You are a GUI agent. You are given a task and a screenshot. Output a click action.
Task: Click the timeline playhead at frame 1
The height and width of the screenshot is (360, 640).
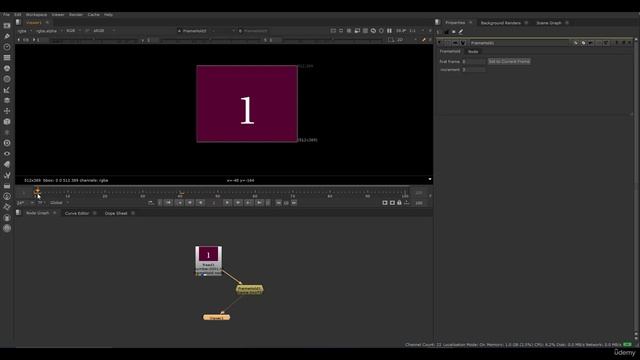(38, 191)
